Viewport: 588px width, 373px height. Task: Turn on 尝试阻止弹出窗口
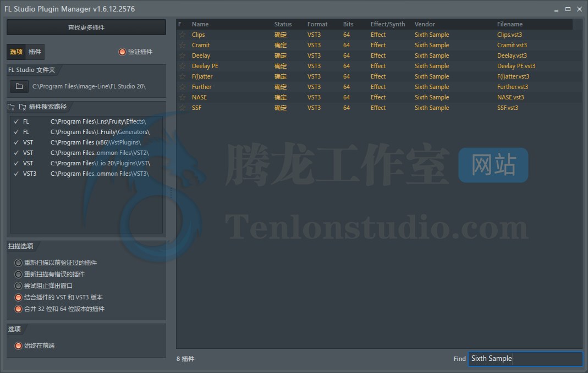[x=18, y=286]
